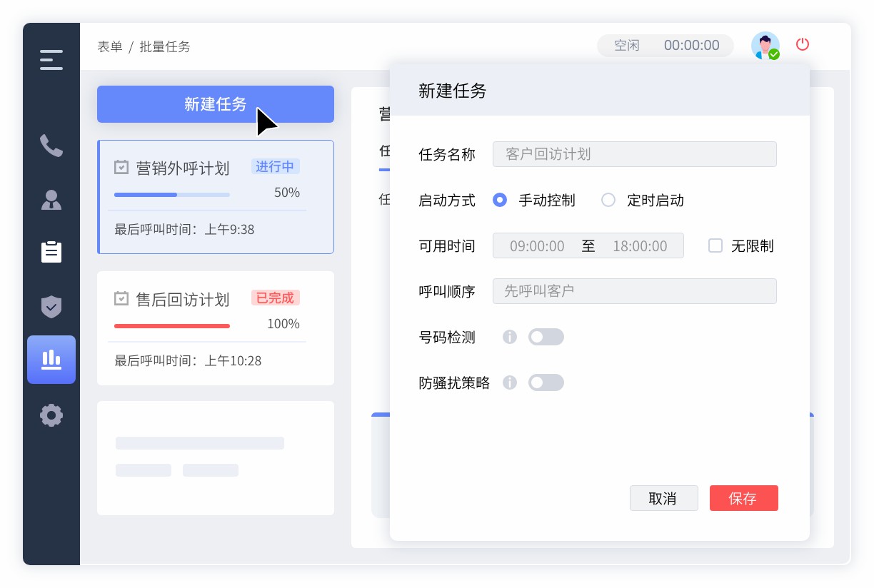Enable the 号码检测 toggle switch
Screen dimensions: 874x588
coord(546,337)
